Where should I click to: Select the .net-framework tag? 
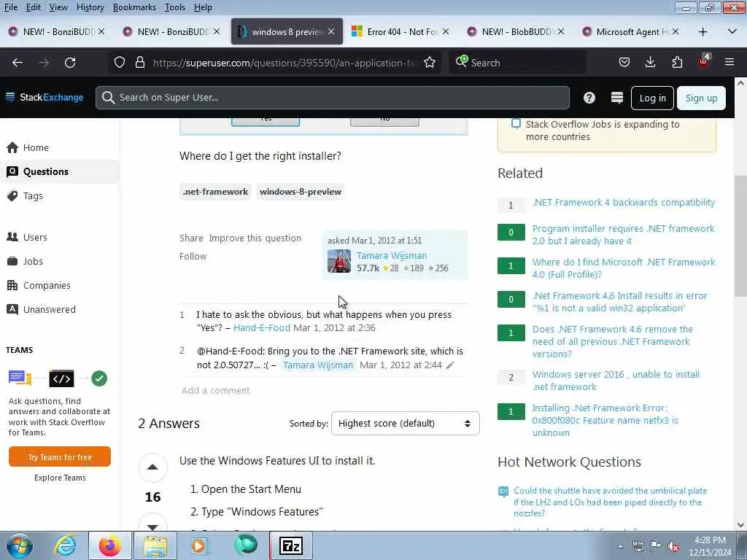(x=215, y=192)
